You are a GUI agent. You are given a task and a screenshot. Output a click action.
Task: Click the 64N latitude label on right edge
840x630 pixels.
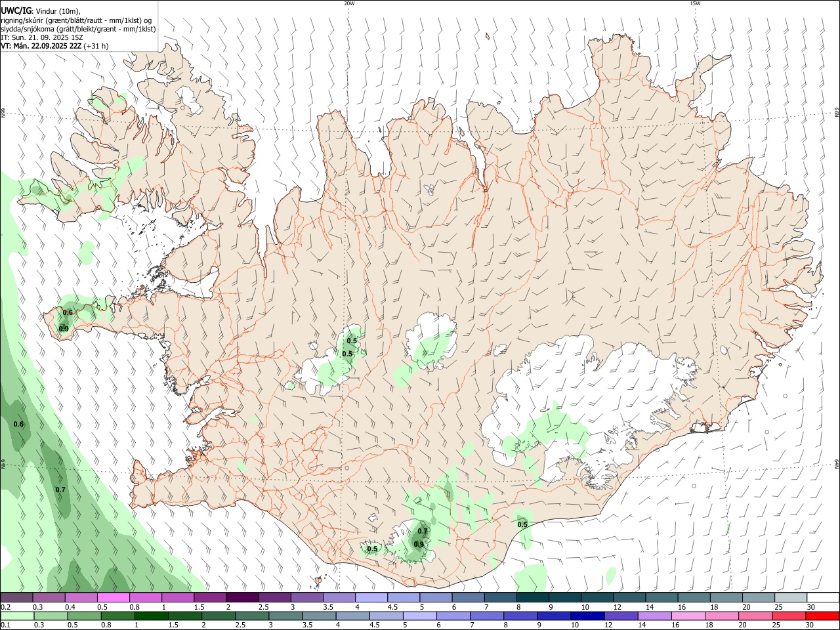(x=837, y=463)
